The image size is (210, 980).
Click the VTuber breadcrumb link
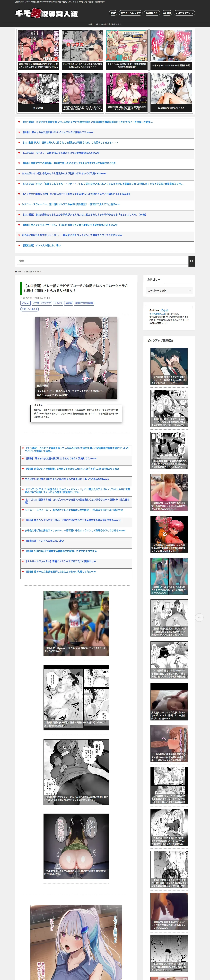(38, 272)
